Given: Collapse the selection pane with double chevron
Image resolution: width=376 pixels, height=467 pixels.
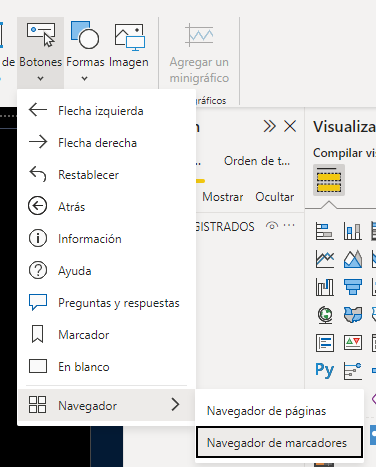Looking at the screenshot, I should [269, 127].
